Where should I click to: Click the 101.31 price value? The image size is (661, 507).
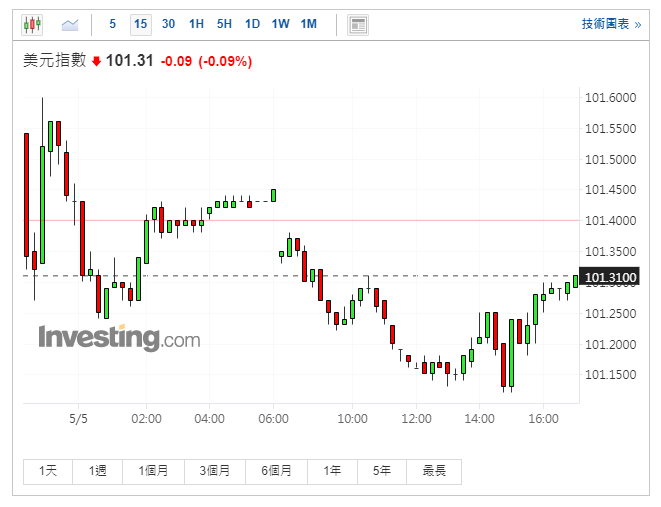coord(129,61)
